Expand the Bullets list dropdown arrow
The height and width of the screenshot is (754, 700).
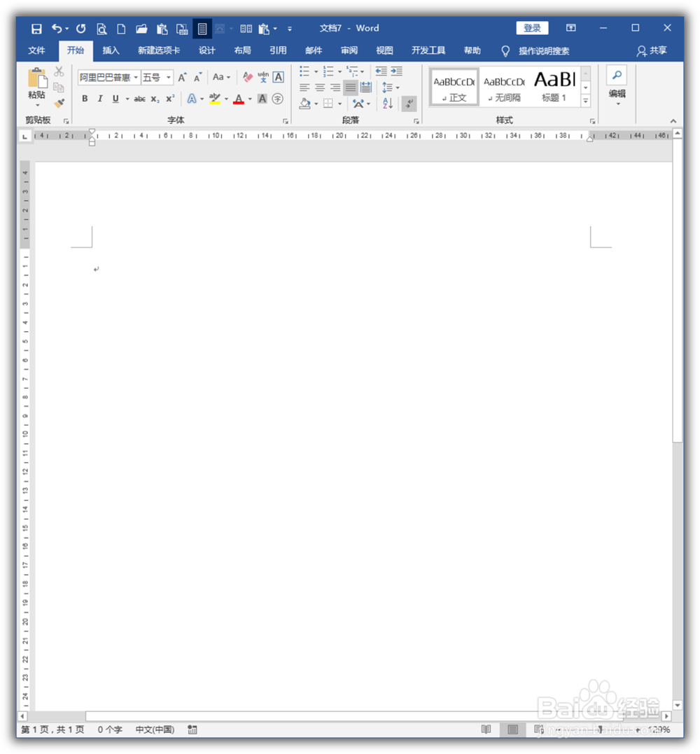316,71
